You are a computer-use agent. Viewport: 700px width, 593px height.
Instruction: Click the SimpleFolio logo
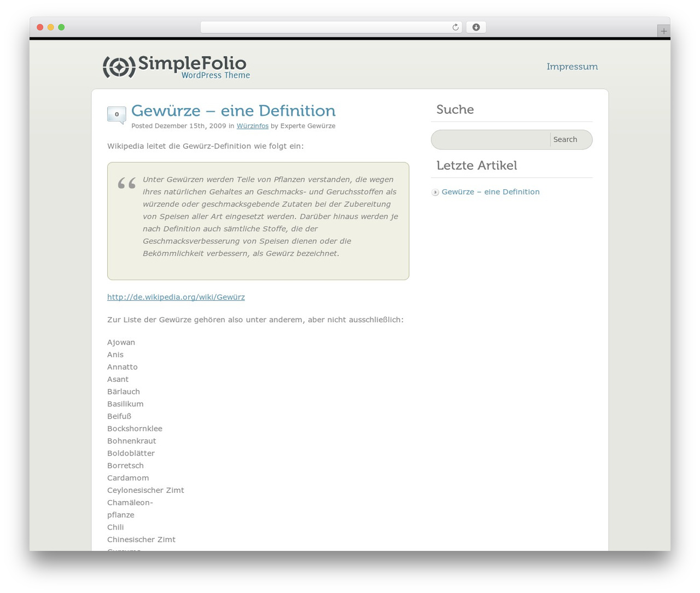pyautogui.click(x=176, y=67)
